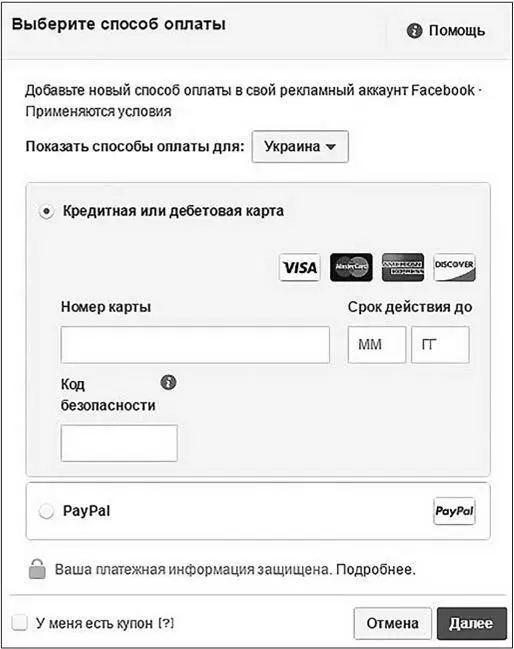Tick the 'У меня есть купон' checkbox
Viewport: 514px width, 649px height.
[19, 622]
